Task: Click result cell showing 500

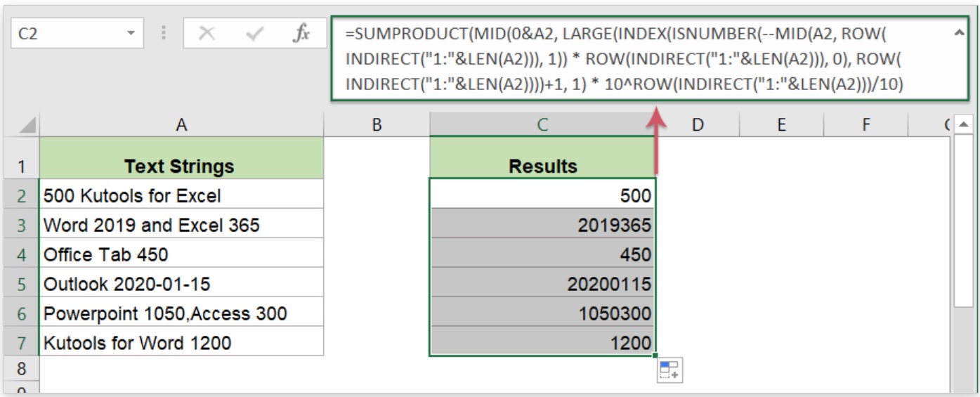Action: (x=542, y=194)
